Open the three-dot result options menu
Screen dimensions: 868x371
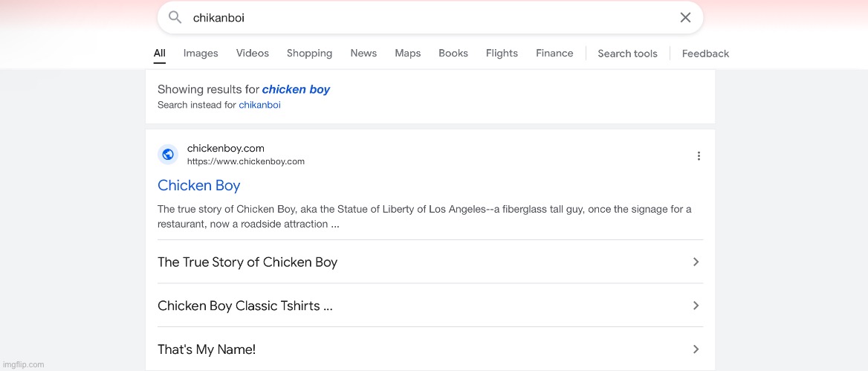coord(699,156)
